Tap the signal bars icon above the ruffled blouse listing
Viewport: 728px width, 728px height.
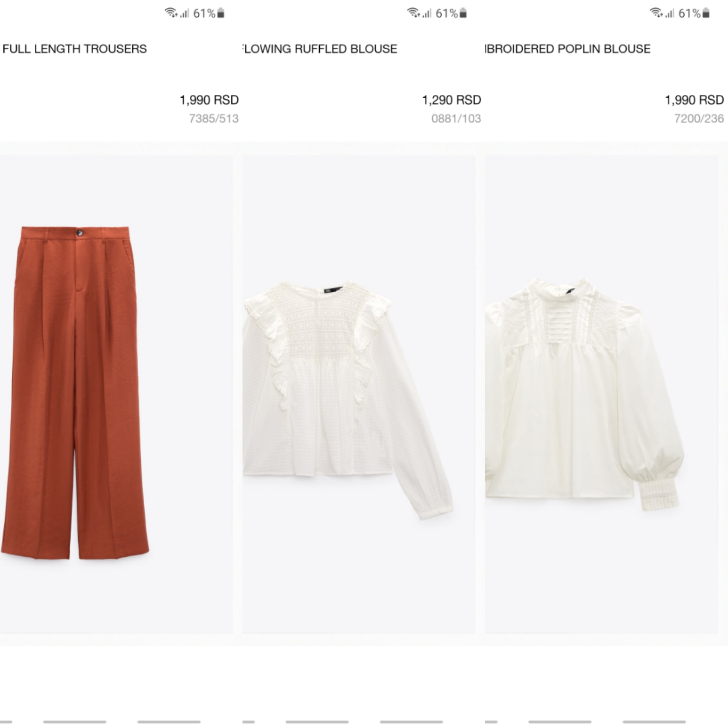[x=427, y=13]
